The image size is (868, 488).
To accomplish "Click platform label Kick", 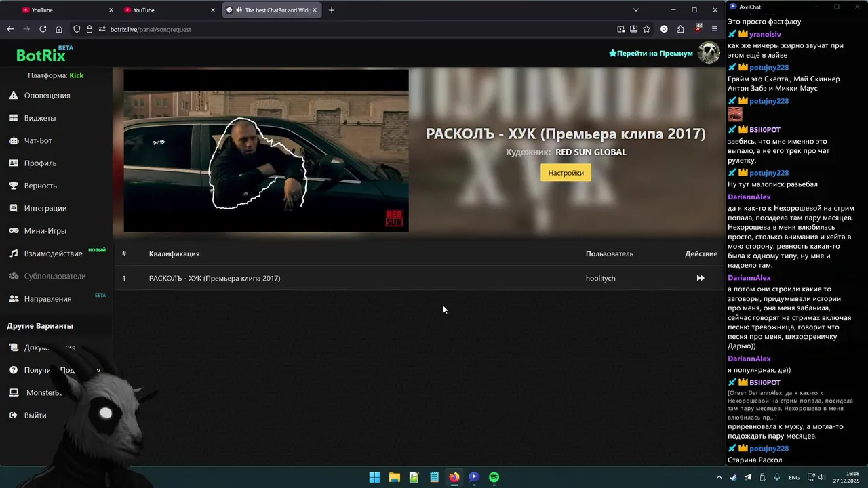I will pyautogui.click(x=77, y=75).
